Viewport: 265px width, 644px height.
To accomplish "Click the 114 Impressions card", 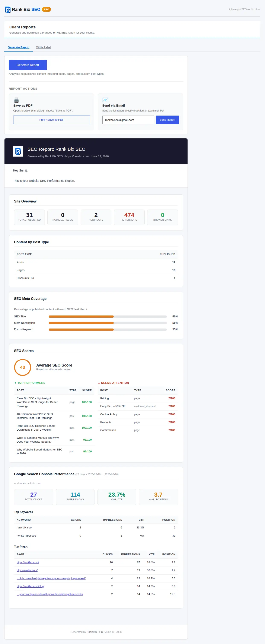I will click(75, 497).
